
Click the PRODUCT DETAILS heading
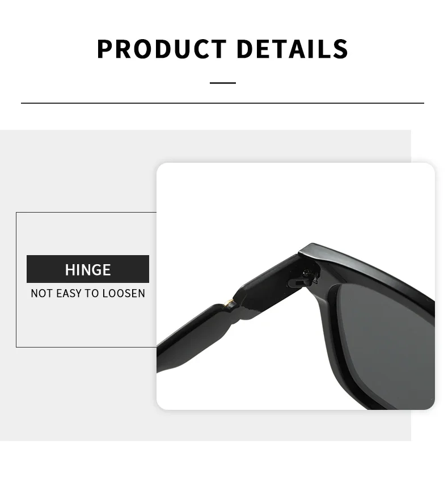tap(222, 49)
